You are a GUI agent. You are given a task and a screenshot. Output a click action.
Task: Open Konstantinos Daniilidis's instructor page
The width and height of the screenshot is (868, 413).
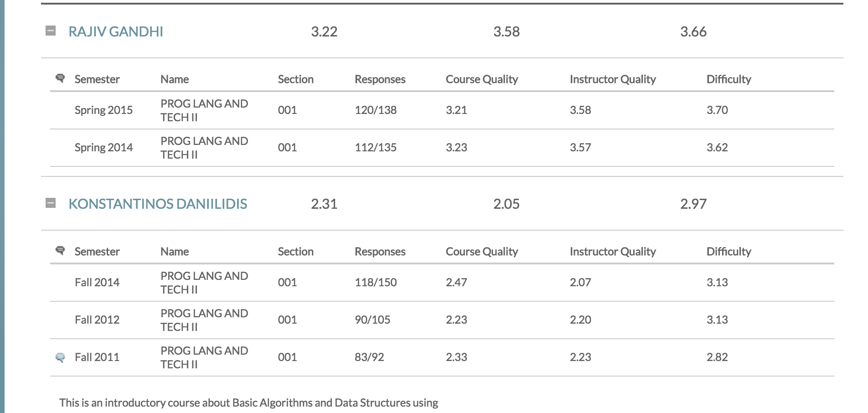click(x=158, y=204)
